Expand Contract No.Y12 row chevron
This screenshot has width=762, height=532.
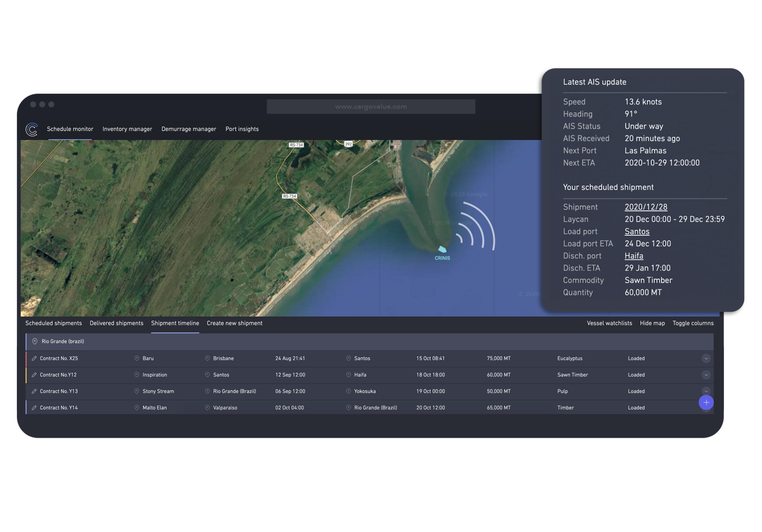706,375
